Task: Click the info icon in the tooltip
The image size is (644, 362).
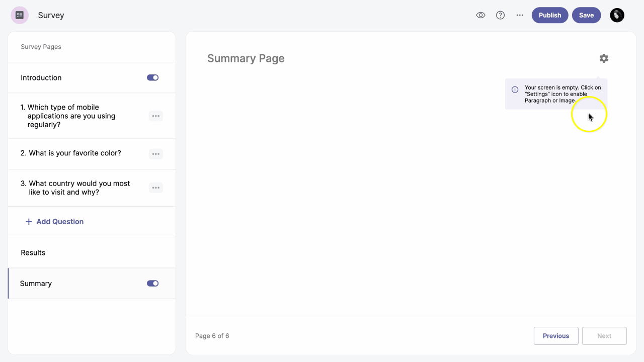Action: (515, 90)
